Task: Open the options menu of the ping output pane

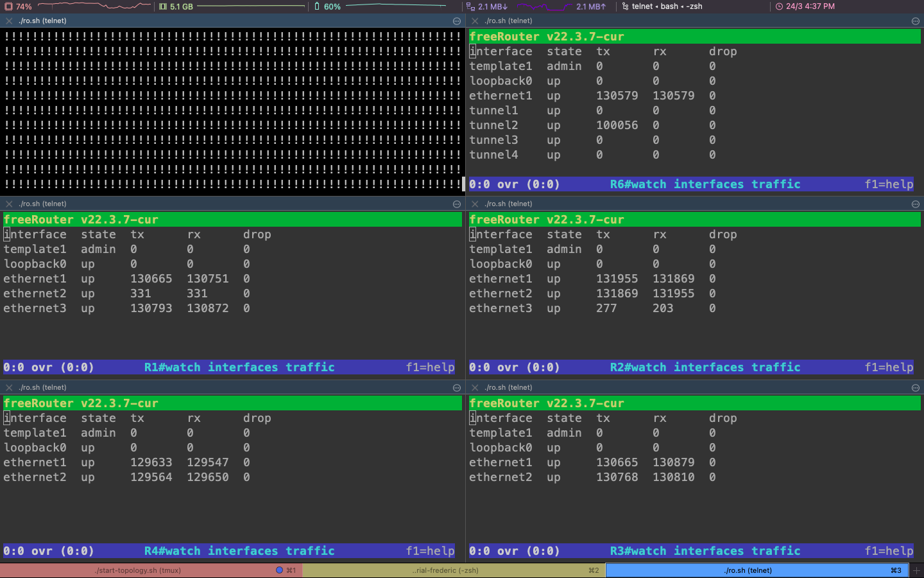Action: pyautogui.click(x=457, y=21)
